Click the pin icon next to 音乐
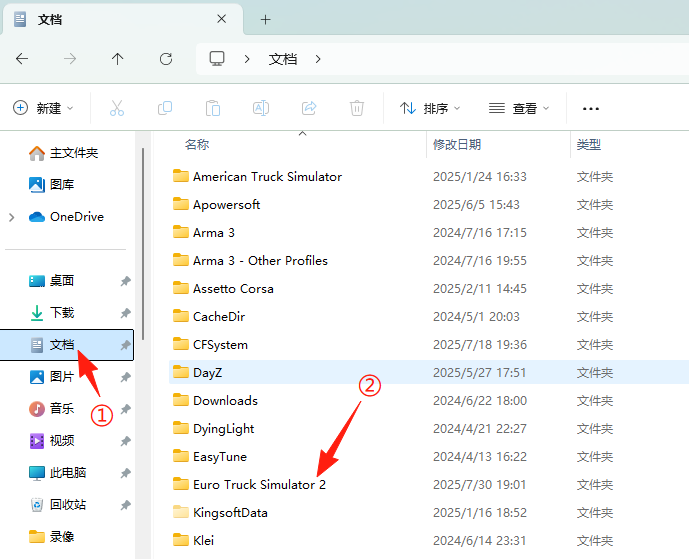The image size is (689, 559). tap(126, 409)
